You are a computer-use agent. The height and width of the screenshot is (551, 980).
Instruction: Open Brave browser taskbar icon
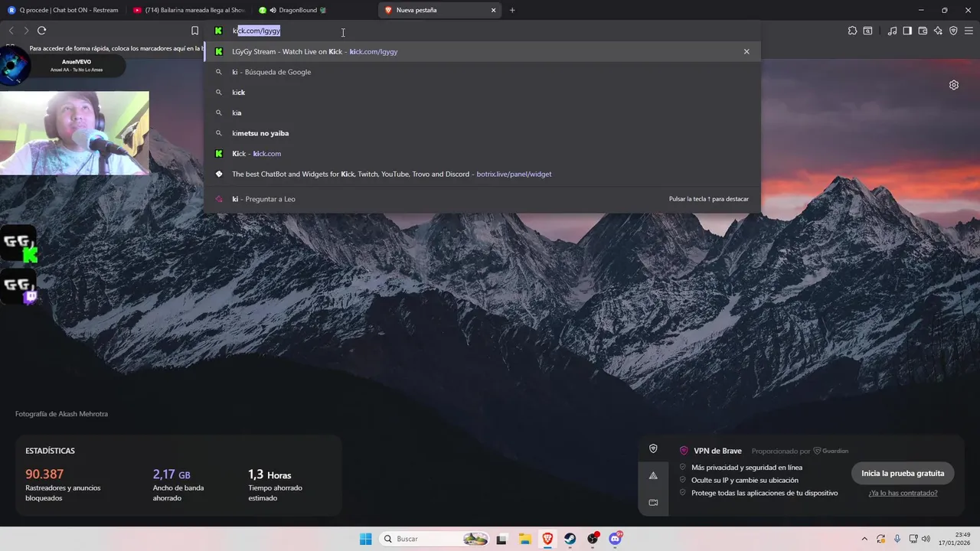pyautogui.click(x=547, y=539)
